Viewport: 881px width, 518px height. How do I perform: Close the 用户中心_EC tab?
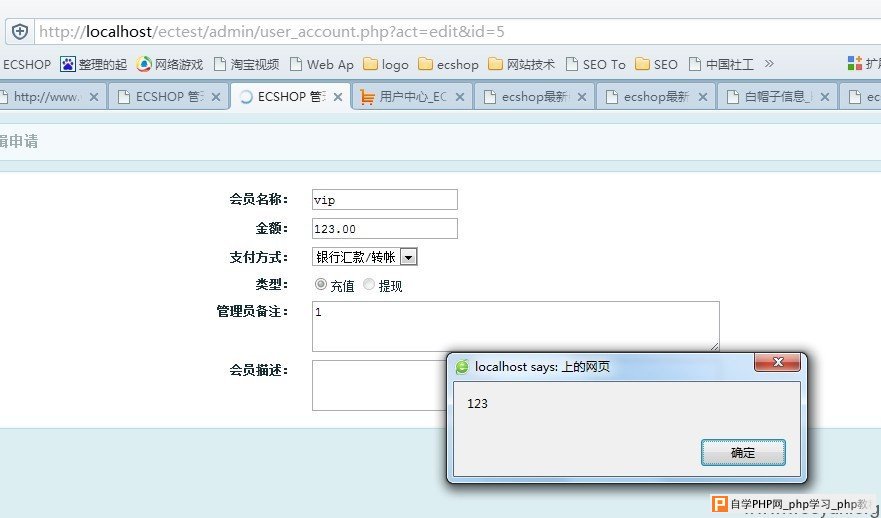[460, 97]
